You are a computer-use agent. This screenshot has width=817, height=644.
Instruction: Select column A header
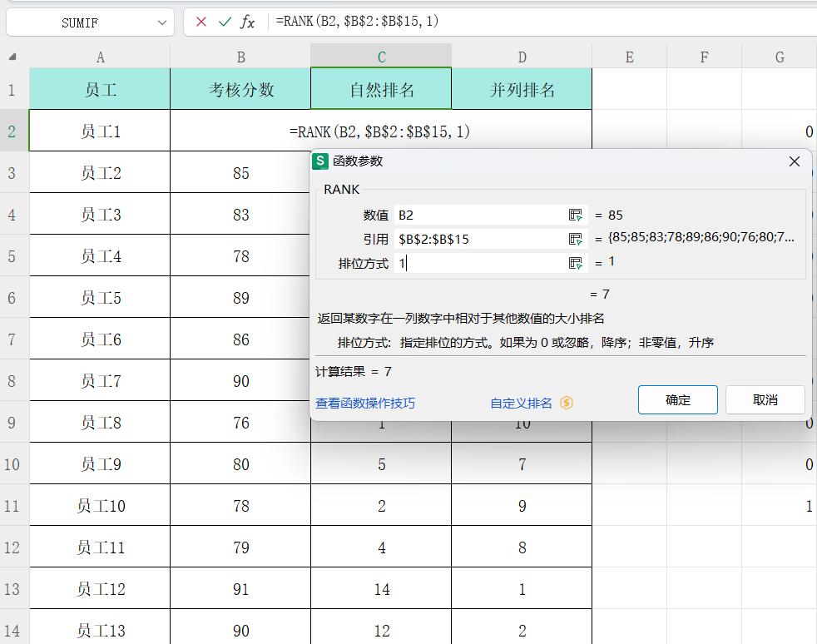point(100,57)
